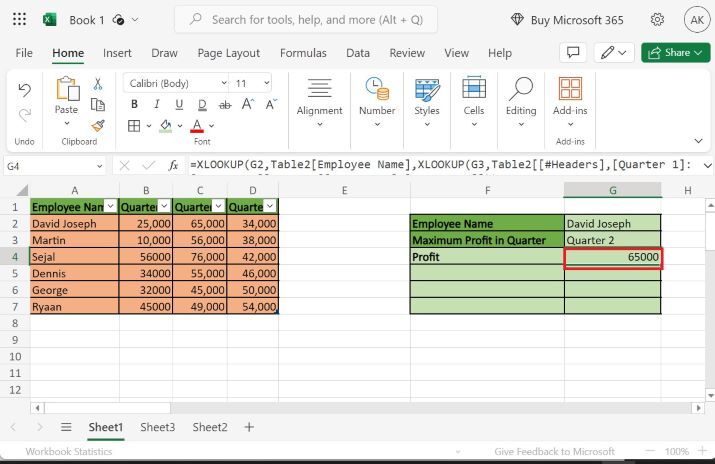Click the select-all corner triangle
715x464 pixels.
coord(21,190)
